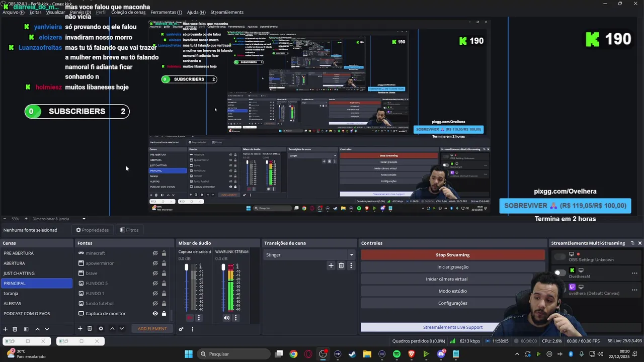The width and height of the screenshot is (644, 362).
Task: Unmute the Captura de saída channel
Action: (189, 318)
